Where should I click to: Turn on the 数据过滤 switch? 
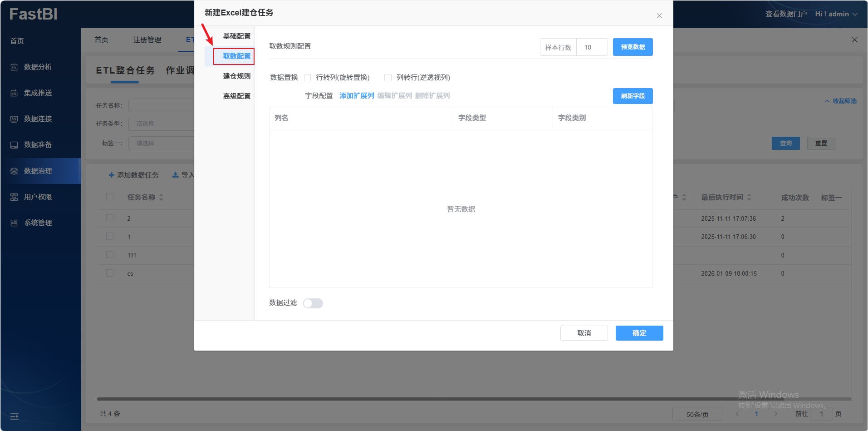click(313, 303)
